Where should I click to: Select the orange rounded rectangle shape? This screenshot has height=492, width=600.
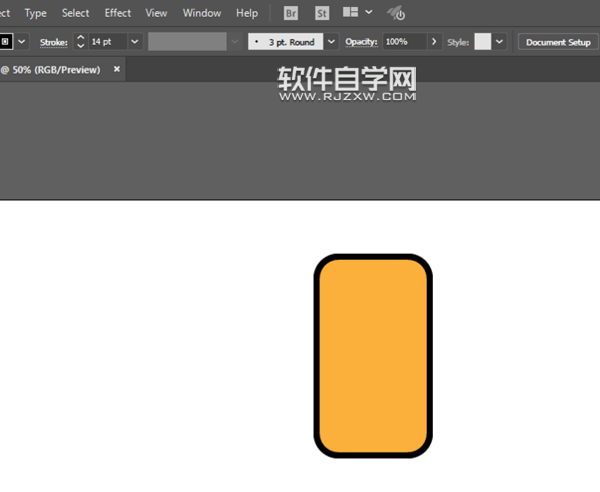(373, 356)
